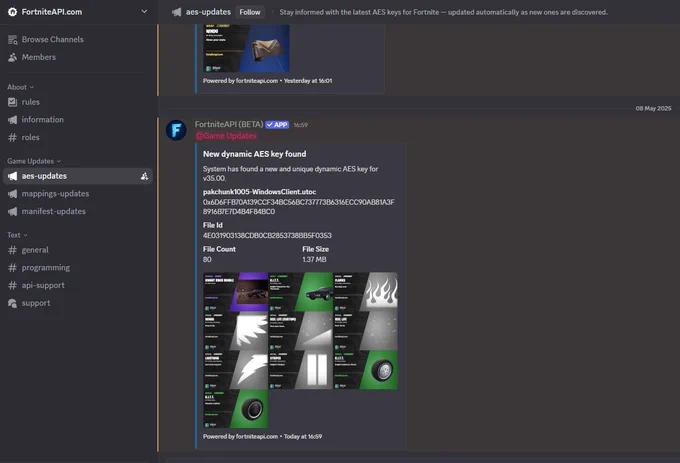Image resolution: width=680 pixels, height=463 pixels.
Task: Click the aes-updates megaphone icon in sidebar
Action: coord(13,176)
